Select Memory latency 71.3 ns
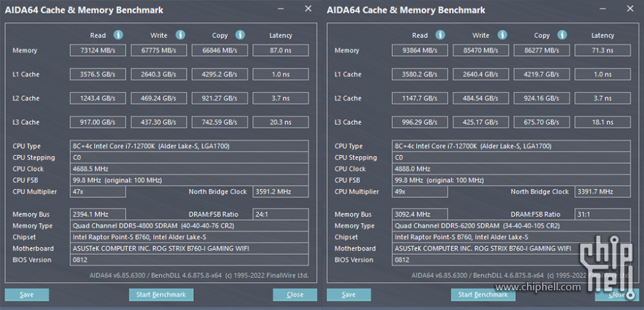The height and width of the screenshot is (310, 644). click(x=603, y=51)
